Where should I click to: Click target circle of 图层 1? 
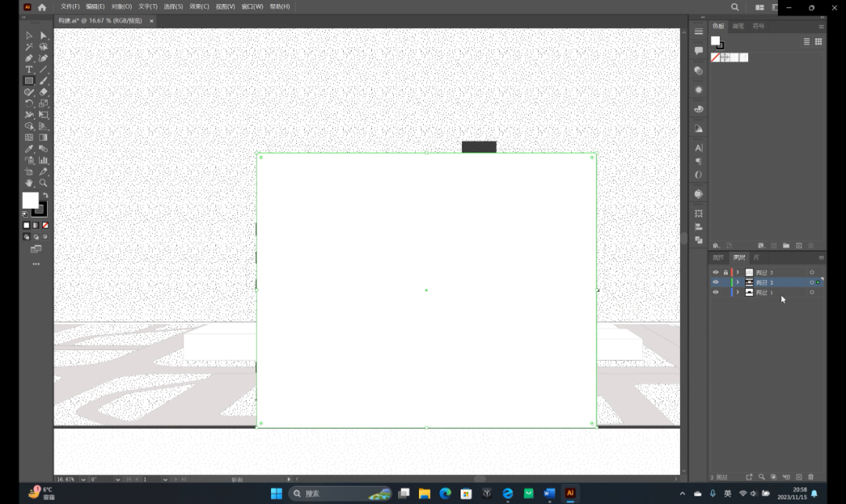click(812, 292)
